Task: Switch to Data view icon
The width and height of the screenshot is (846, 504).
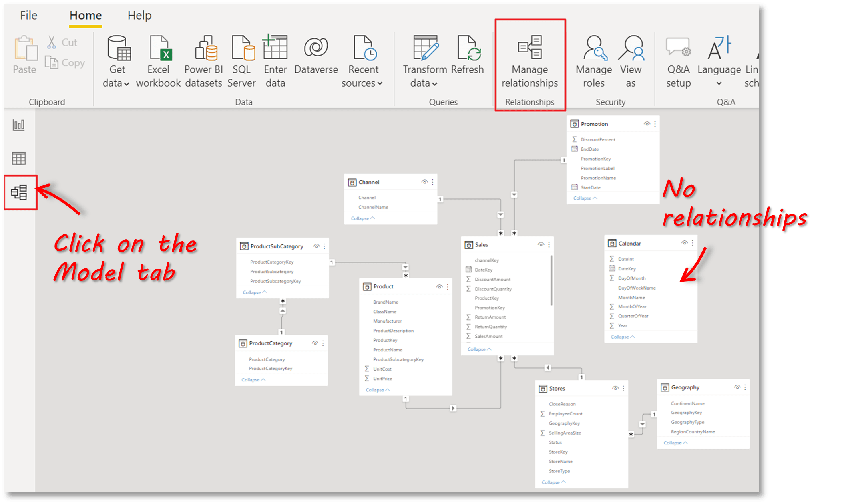Action: coord(19,159)
